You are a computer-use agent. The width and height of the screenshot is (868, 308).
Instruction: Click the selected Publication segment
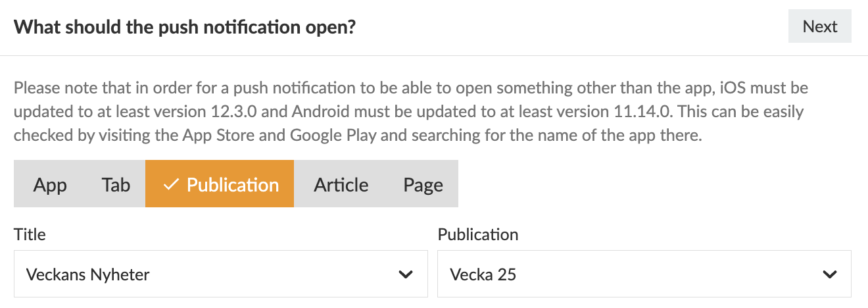click(x=232, y=185)
